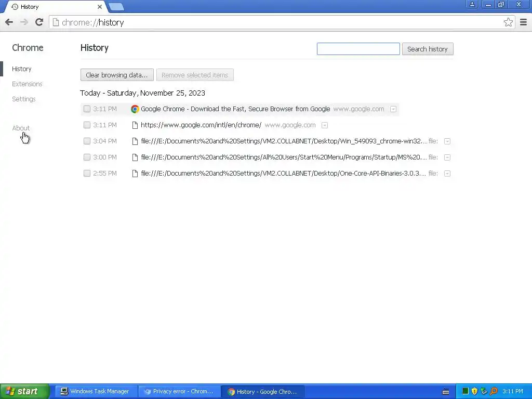Image resolution: width=532 pixels, height=399 pixels.
Task: Focus the search history text field
Action: (x=358, y=49)
